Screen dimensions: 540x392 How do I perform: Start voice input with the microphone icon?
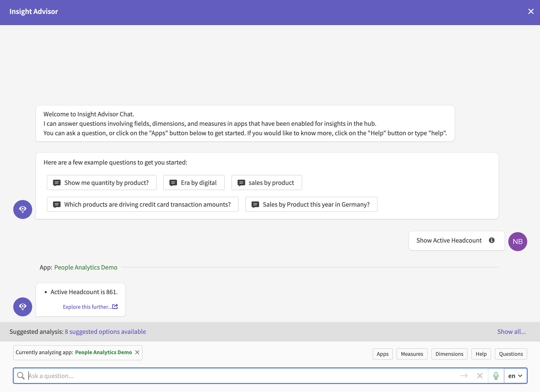coord(496,376)
